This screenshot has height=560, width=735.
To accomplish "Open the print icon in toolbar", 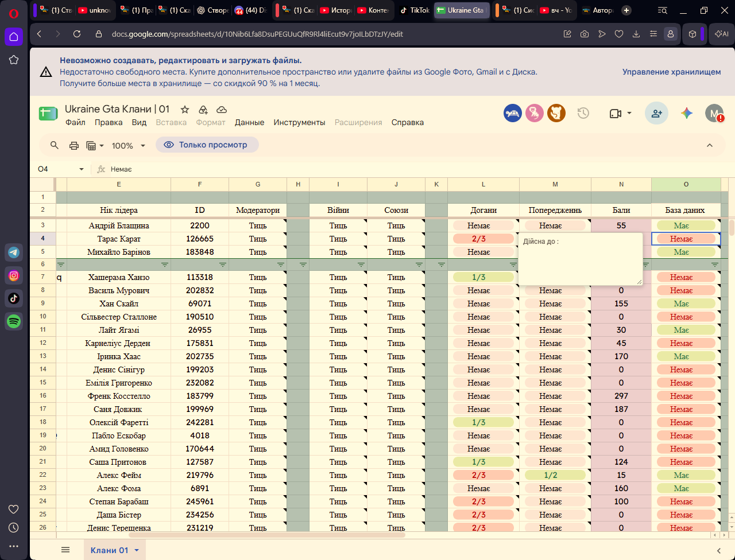I will tap(74, 146).
